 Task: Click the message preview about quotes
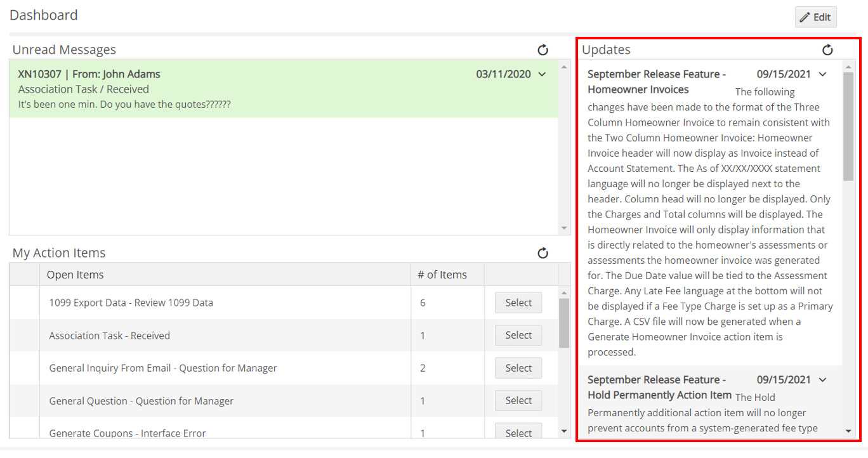(124, 104)
